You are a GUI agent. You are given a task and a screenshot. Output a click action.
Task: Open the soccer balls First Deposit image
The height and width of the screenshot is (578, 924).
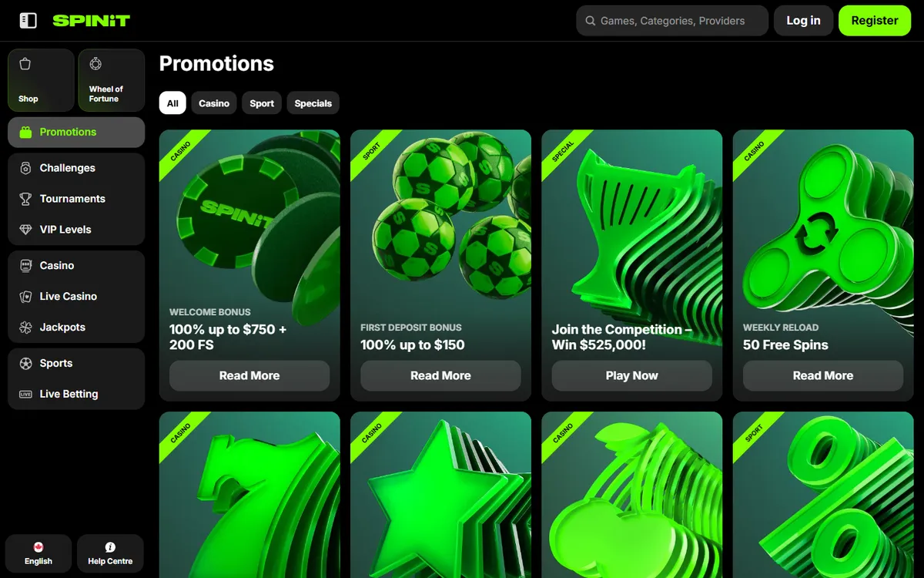[x=440, y=220]
